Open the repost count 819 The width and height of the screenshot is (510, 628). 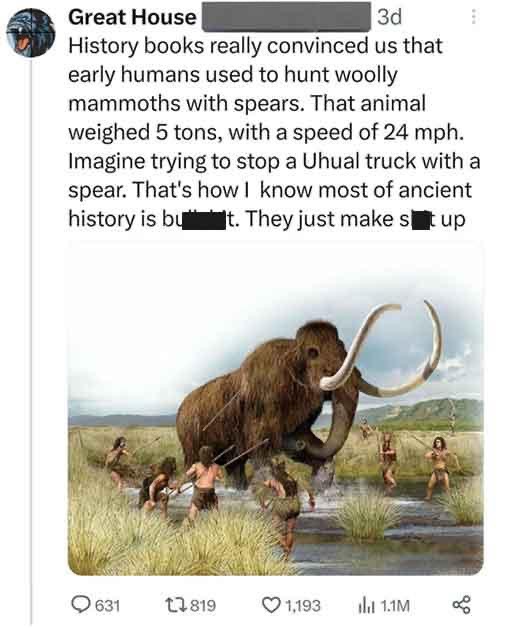(203, 605)
